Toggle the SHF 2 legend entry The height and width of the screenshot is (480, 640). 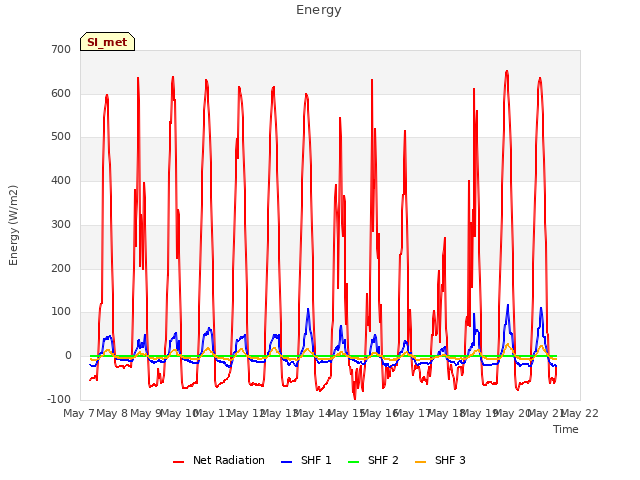[373, 460]
